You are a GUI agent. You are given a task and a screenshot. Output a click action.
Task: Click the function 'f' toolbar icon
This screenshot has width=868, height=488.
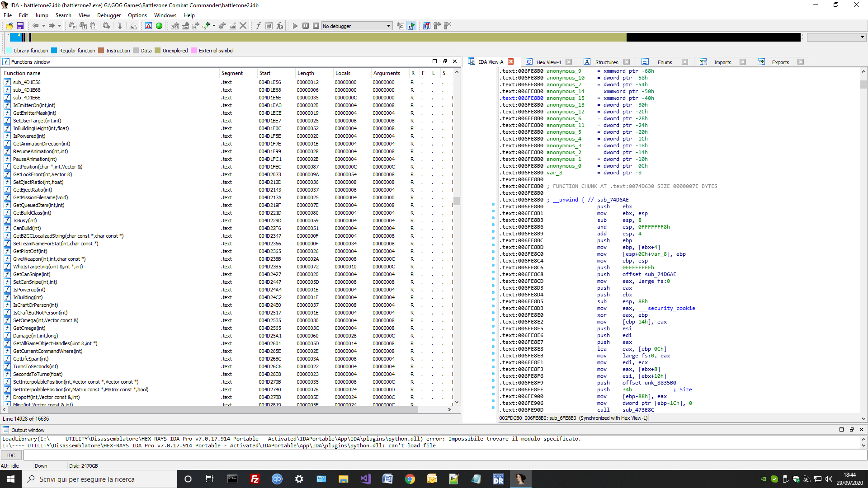point(258,26)
